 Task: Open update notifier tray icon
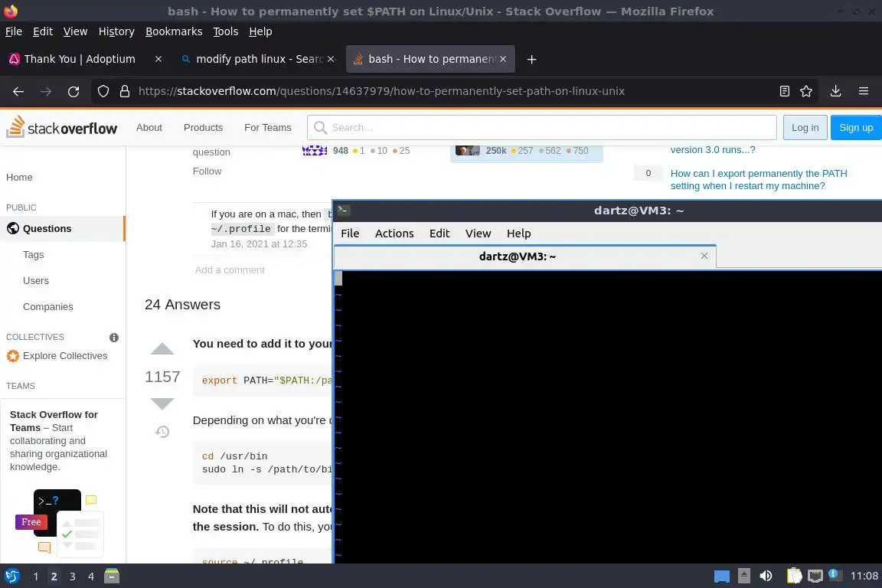coord(835,574)
